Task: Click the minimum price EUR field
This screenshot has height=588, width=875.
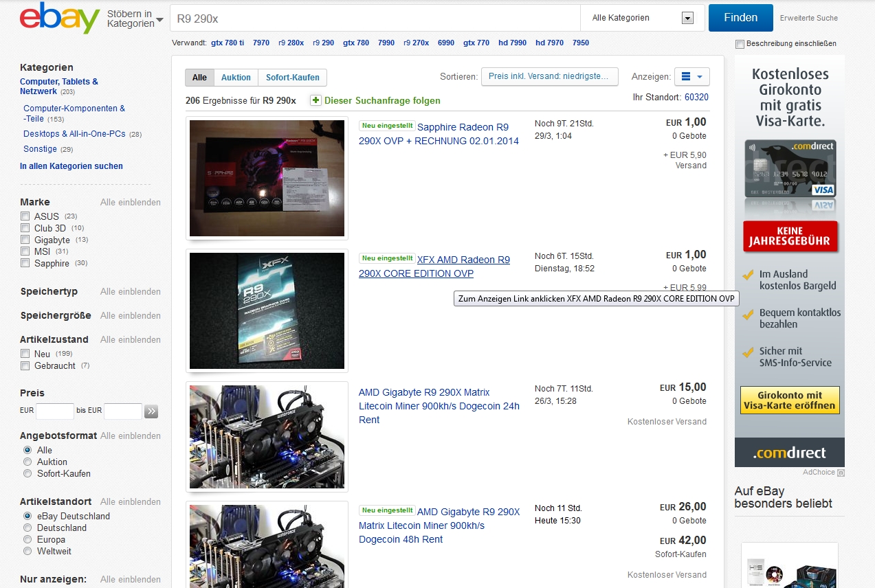Action: tap(54, 411)
